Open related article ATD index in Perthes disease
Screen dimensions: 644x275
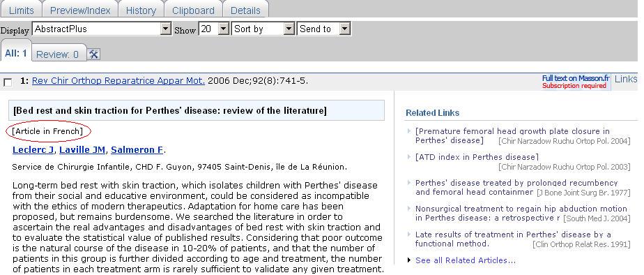[477, 157]
